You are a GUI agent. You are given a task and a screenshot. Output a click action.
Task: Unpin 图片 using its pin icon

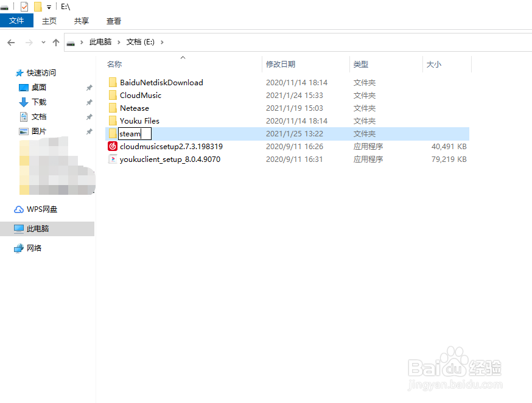point(89,131)
